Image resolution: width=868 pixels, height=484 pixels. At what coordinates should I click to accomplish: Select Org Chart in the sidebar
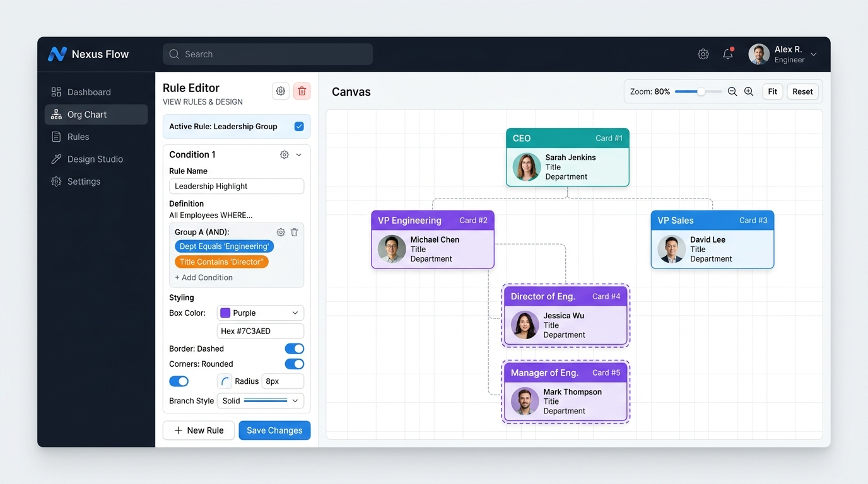[x=96, y=115]
